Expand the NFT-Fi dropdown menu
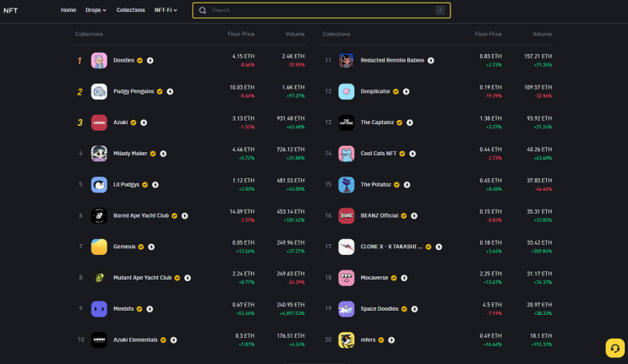 click(166, 10)
